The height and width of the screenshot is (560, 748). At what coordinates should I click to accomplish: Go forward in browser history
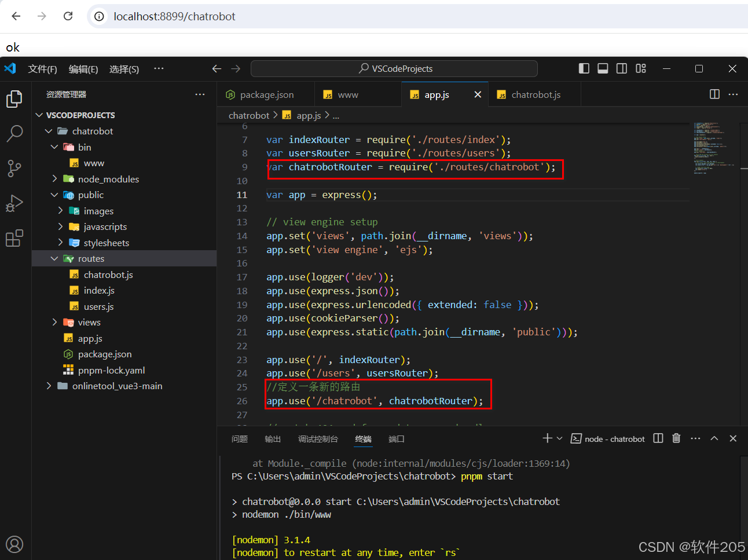point(42,16)
